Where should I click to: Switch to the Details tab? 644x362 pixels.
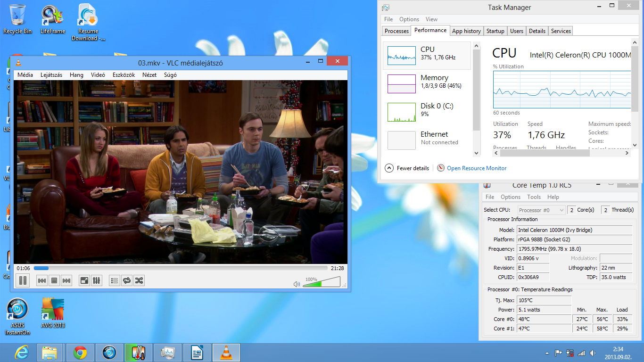(x=537, y=31)
